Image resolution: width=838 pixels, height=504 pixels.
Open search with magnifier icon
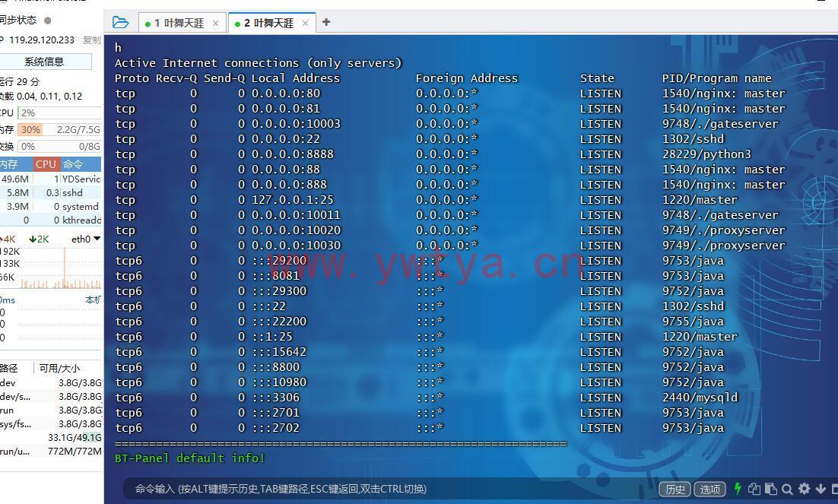[787, 489]
